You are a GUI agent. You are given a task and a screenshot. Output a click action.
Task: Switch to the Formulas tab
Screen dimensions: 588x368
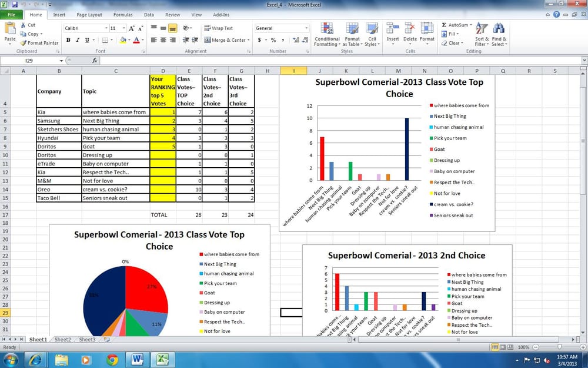click(x=123, y=15)
